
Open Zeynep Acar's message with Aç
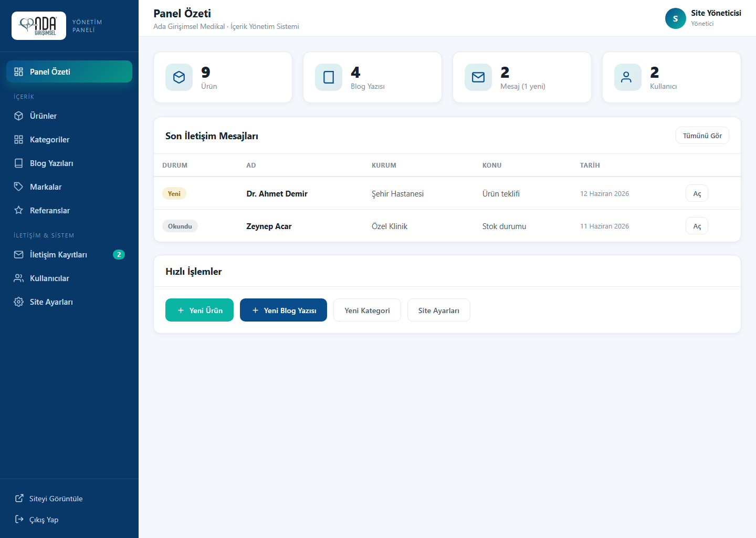click(697, 226)
